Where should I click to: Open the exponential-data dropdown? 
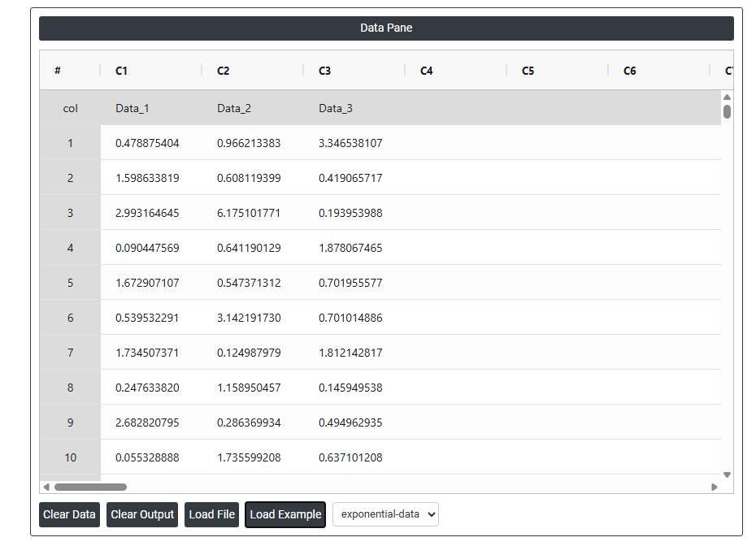click(385, 514)
